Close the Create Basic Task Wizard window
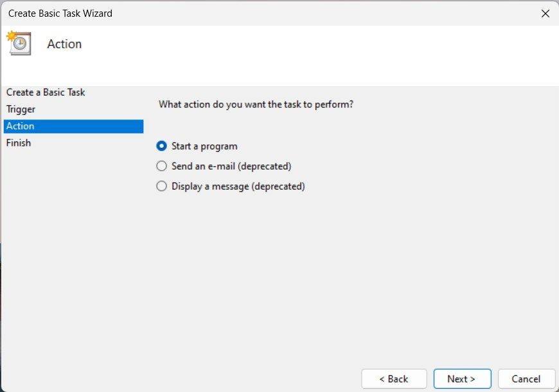559x392 pixels. [546, 13]
